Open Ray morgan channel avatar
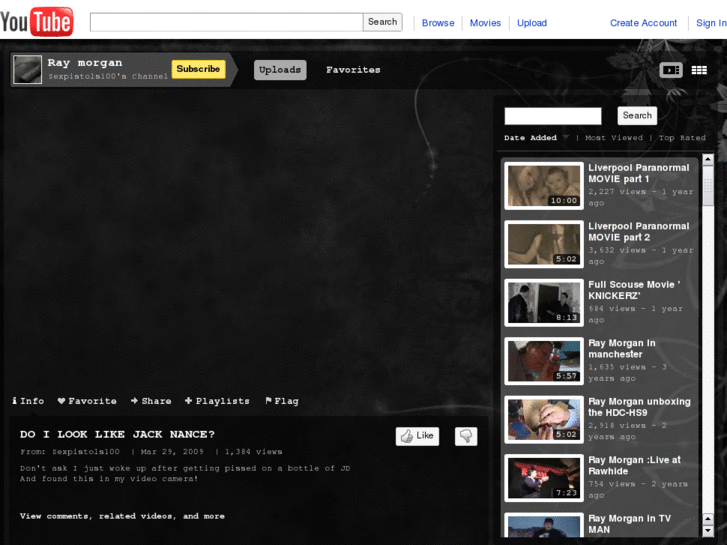This screenshot has height=545, width=727. [27, 70]
